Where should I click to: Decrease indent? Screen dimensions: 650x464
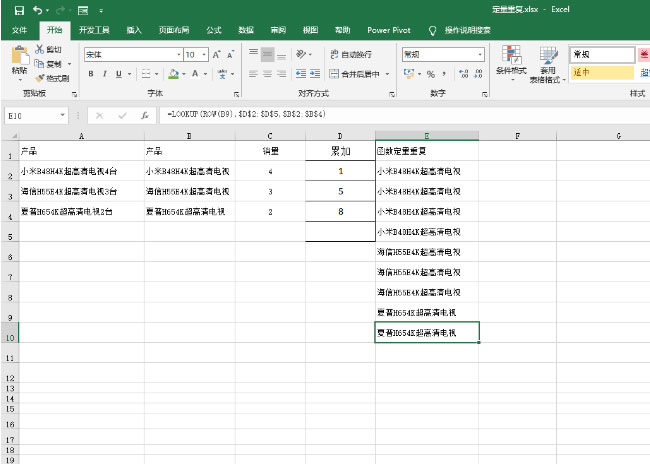tap(301, 74)
